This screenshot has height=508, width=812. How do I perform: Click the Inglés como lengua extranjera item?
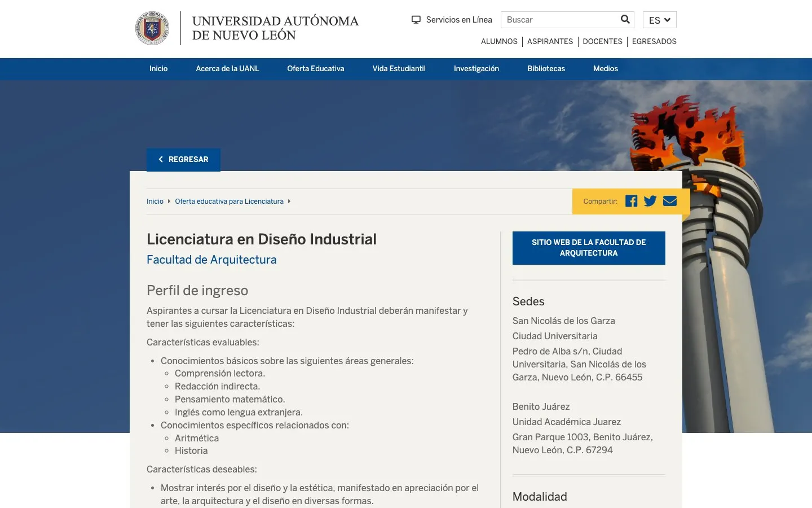(x=239, y=413)
